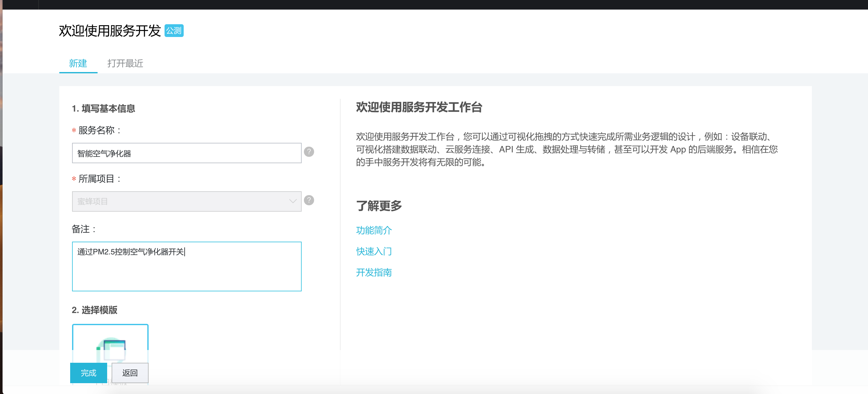Switch to the 新建 tab
This screenshot has height=394, width=868.
[x=78, y=63]
